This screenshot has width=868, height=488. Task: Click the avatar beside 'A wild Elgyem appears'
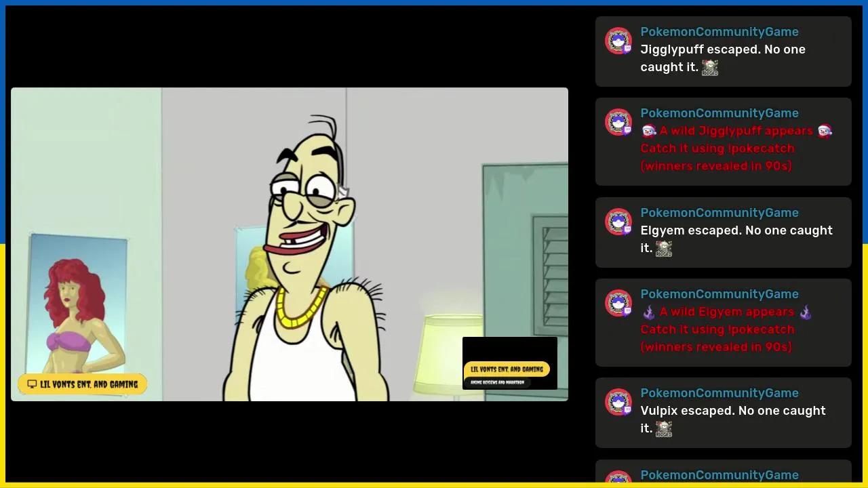(618, 303)
